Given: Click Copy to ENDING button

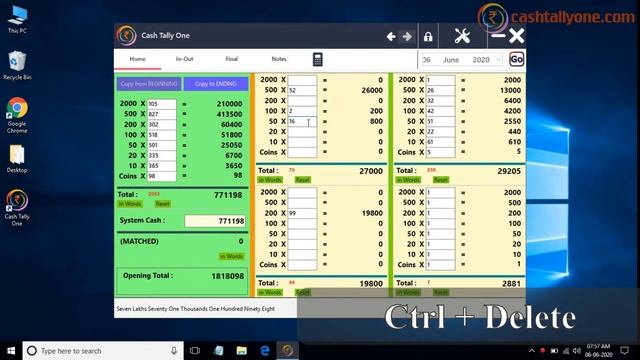Looking at the screenshot, I should click(216, 84).
